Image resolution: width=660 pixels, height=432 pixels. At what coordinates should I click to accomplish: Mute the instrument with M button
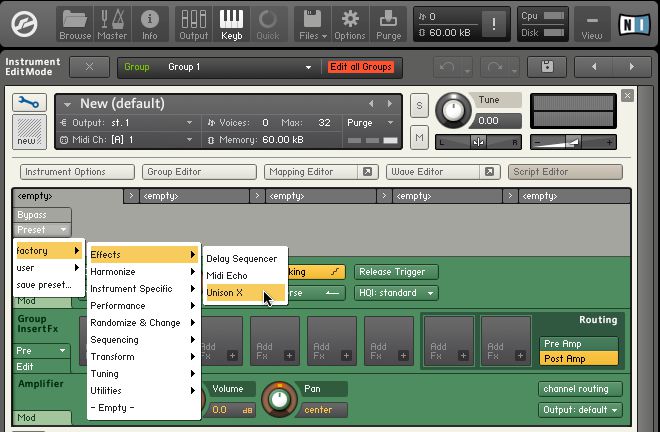point(419,137)
